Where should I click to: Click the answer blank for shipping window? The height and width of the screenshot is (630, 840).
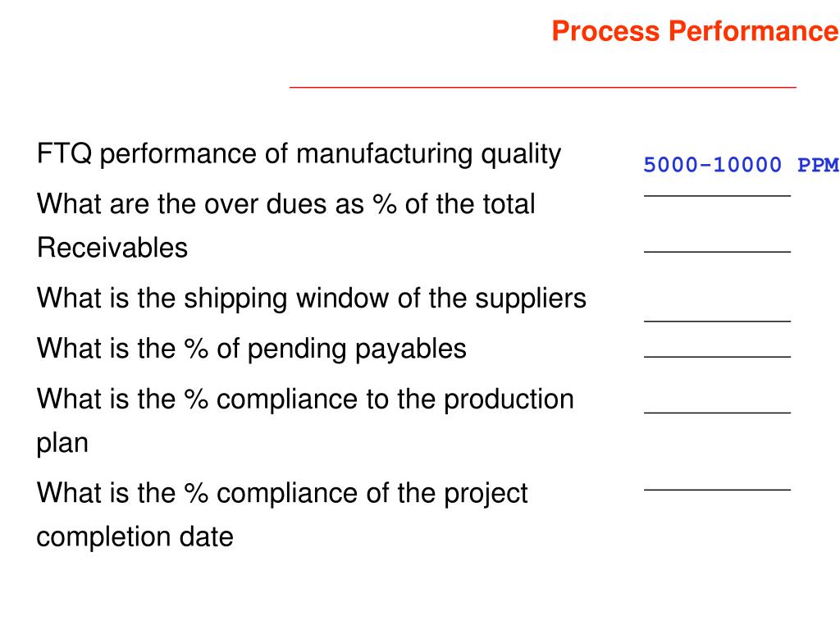tap(717, 321)
